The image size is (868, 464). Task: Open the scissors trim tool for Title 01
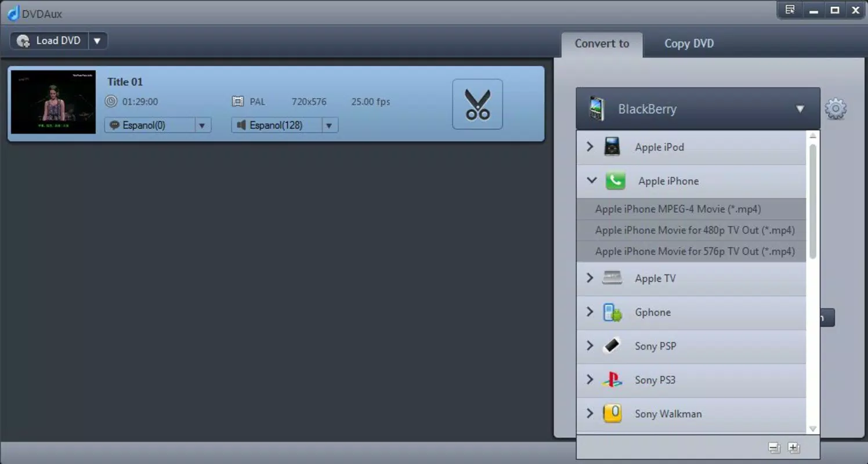[478, 104]
